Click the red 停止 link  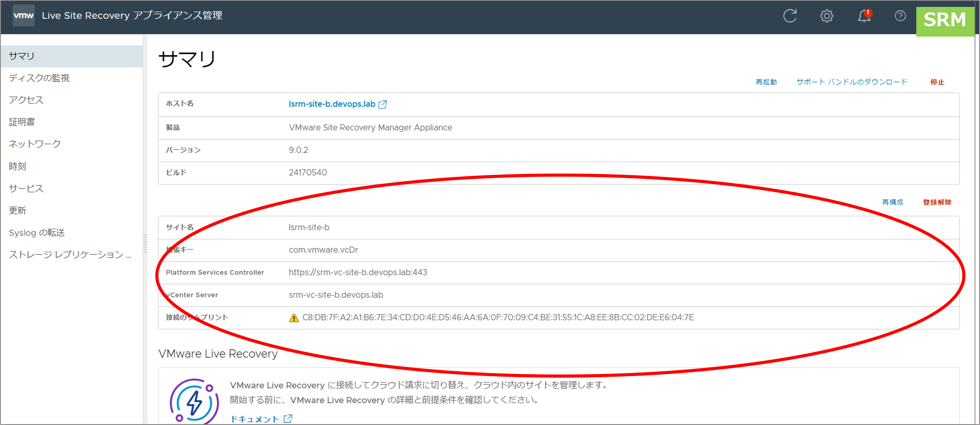tap(937, 82)
